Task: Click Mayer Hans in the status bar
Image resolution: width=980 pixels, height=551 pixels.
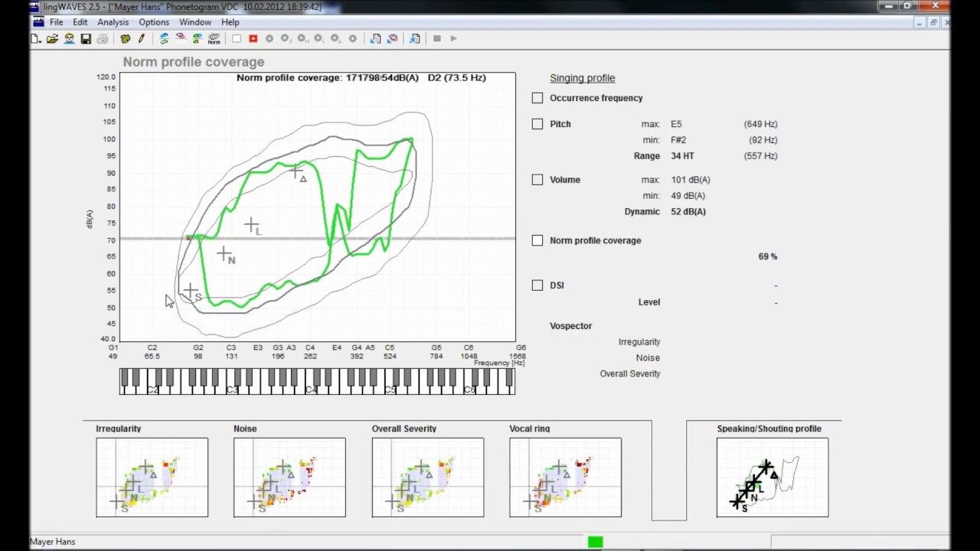Action: pos(53,542)
